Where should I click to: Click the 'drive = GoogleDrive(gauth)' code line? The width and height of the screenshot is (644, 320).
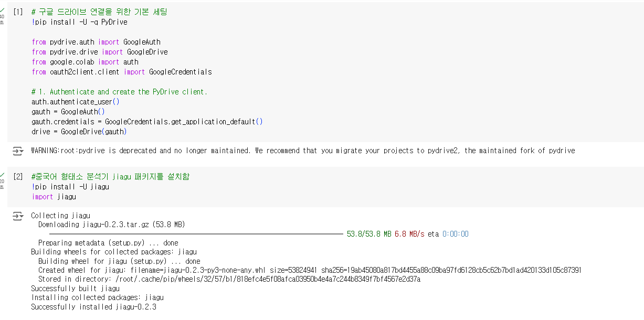click(79, 132)
